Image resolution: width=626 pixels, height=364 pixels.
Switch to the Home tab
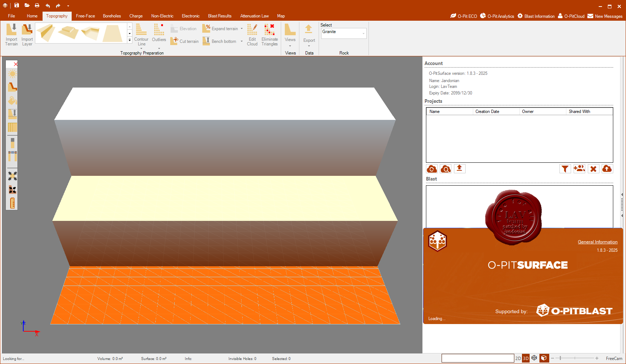pyautogui.click(x=32, y=16)
